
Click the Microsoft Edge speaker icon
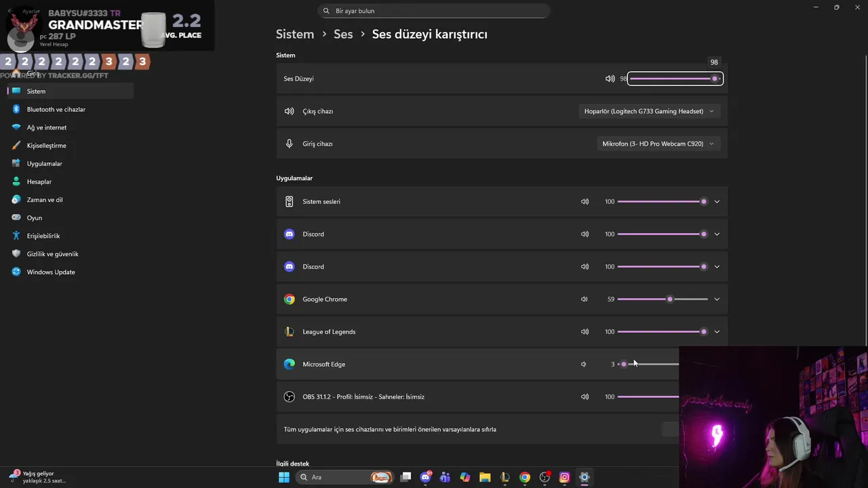pos(584,364)
